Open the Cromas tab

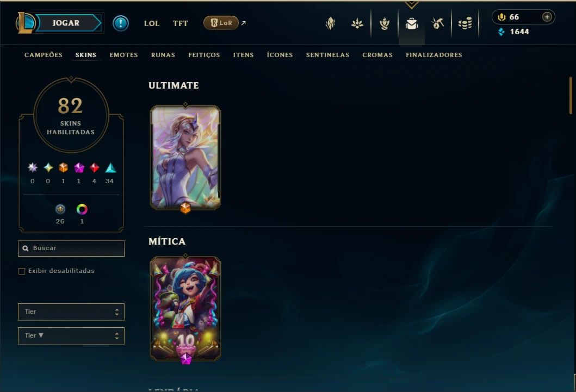click(377, 55)
